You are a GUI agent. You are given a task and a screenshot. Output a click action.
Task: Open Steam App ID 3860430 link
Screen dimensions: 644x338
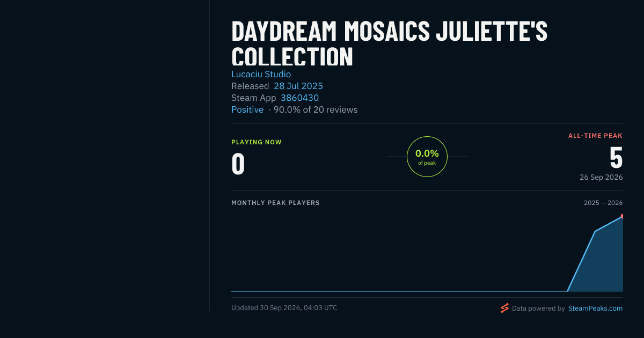pyautogui.click(x=299, y=98)
